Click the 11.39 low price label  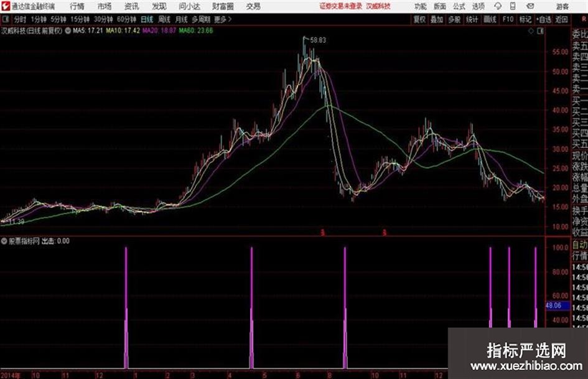(x=17, y=222)
